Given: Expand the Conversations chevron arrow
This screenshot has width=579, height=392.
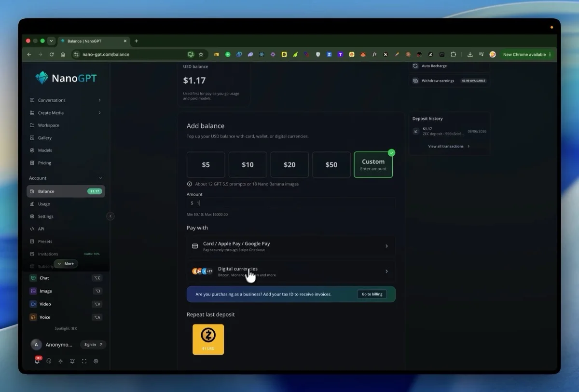Looking at the screenshot, I should click(99, 100).
